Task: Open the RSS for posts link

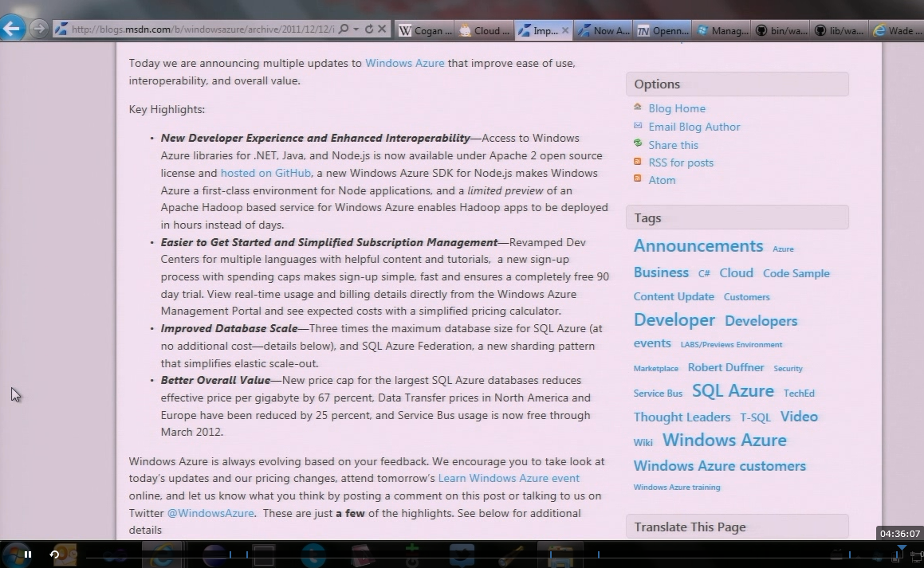Action: point(681,163)
